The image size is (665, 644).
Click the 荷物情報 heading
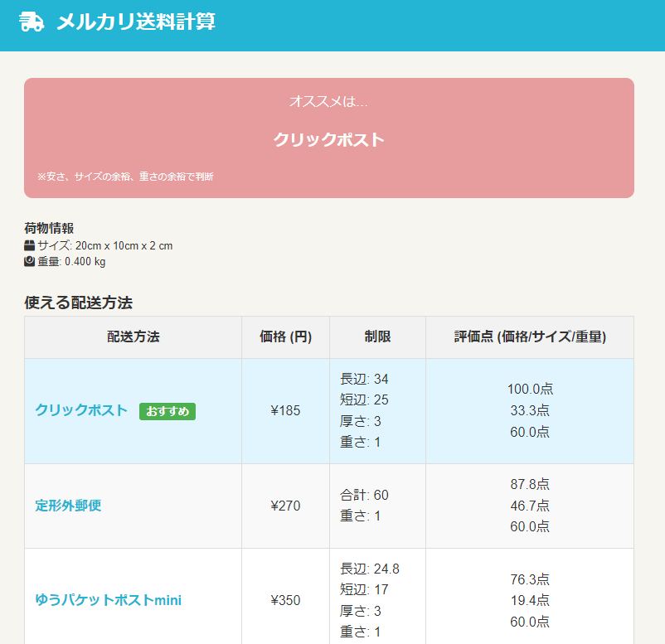tap(49, 228)
